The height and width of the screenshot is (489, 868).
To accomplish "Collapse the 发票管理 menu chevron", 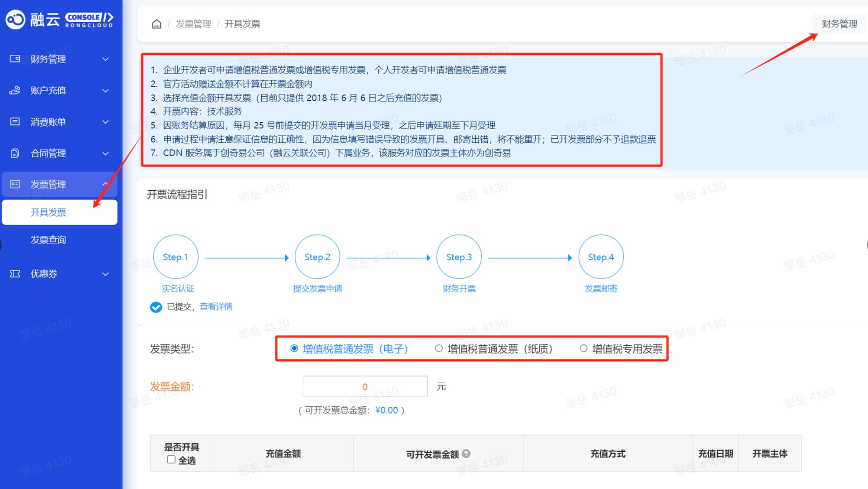I will [105, 184].
